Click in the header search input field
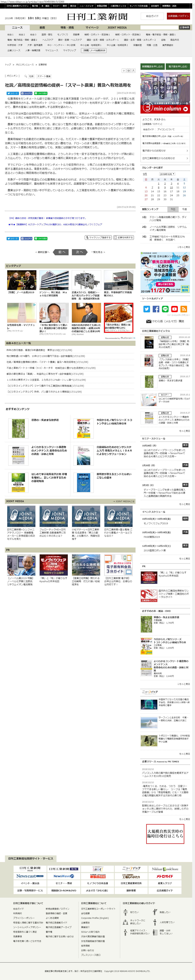195x980 pixels. click(x=159, y=27)
